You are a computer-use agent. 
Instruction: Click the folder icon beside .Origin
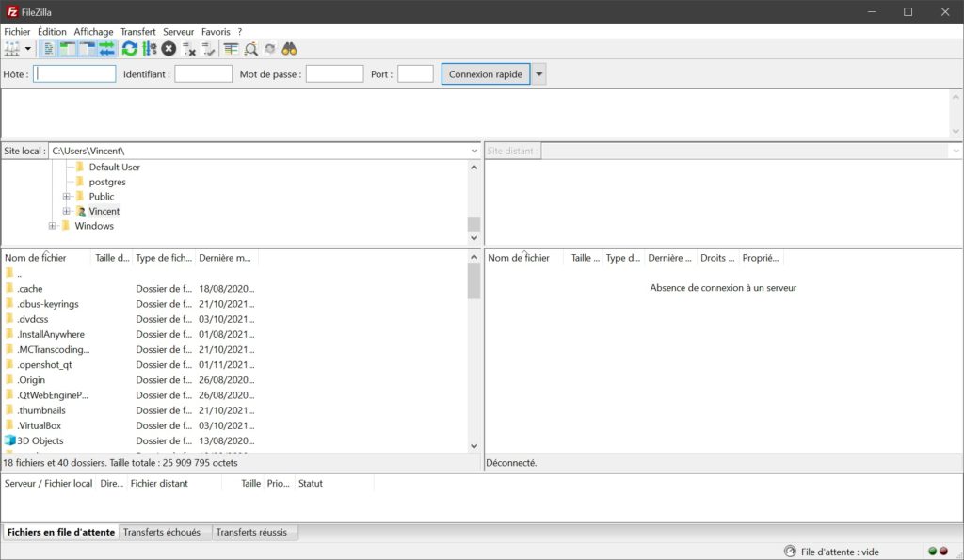(9, 380)
